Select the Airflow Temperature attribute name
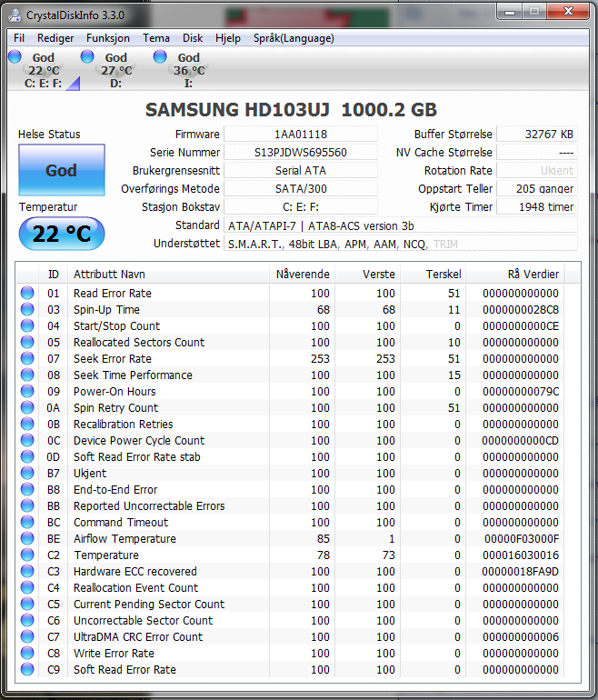Screen dimensions: 598x700 click(x=125, y=539)
